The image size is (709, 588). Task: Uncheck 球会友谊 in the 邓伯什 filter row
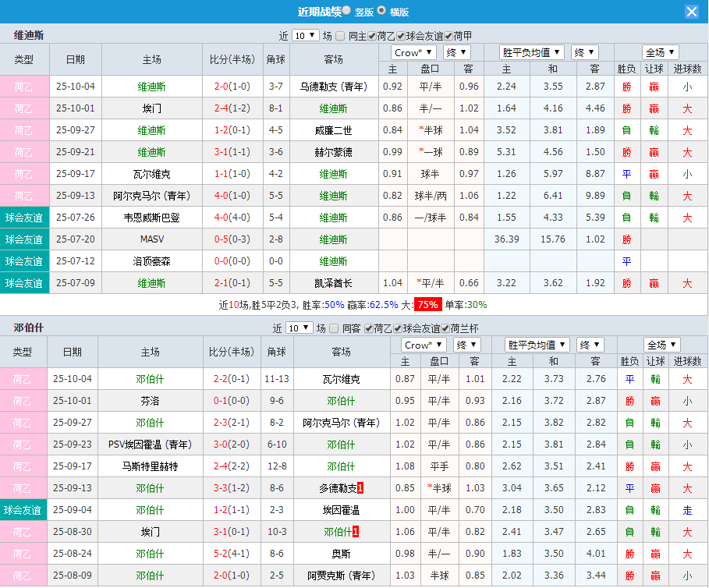[396, 328]
